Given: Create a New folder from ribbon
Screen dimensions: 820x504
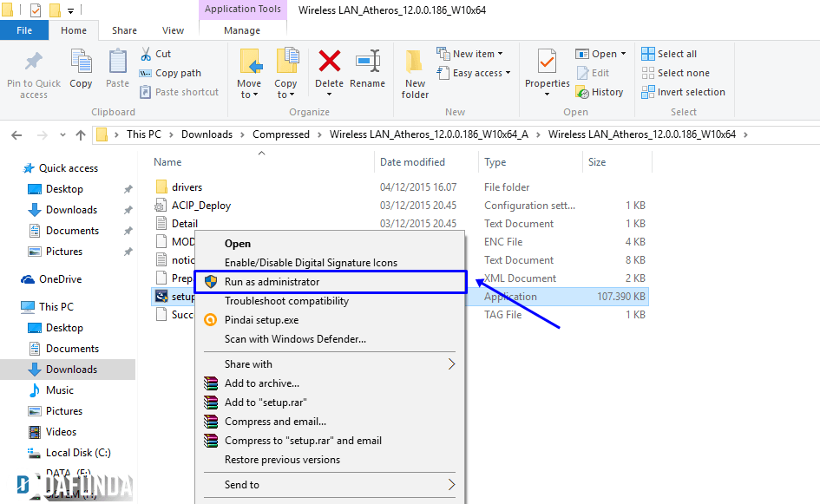Looking at the screenshot, I should pos(415,73).
